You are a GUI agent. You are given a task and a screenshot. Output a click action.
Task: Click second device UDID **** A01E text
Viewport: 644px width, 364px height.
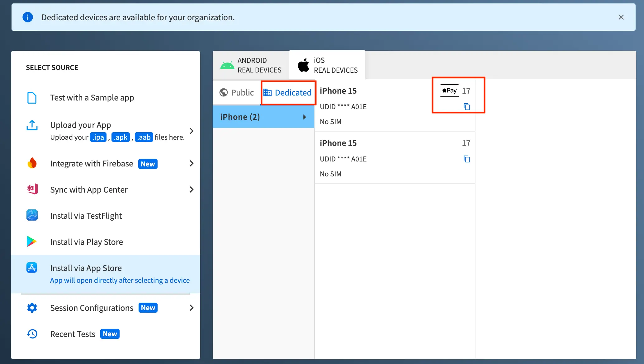[343, 159]
